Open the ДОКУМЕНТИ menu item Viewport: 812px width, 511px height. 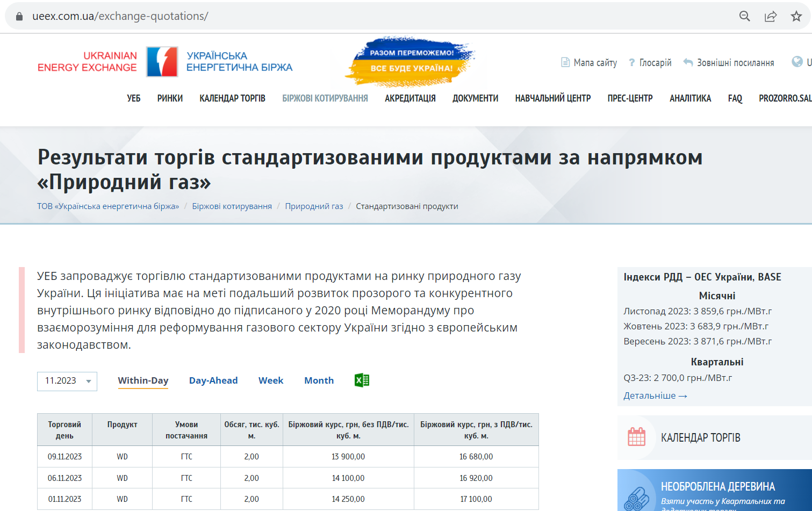click(x=475, y=98)
